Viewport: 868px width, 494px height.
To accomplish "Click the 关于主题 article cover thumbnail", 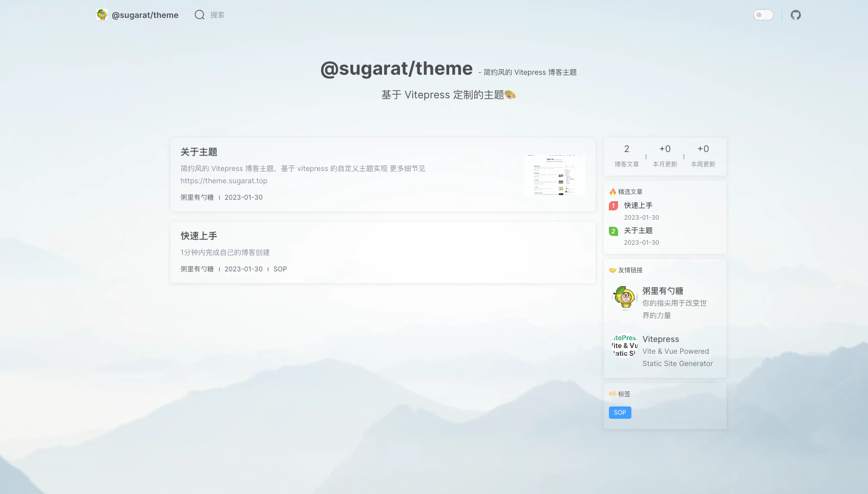I will 555,175.
